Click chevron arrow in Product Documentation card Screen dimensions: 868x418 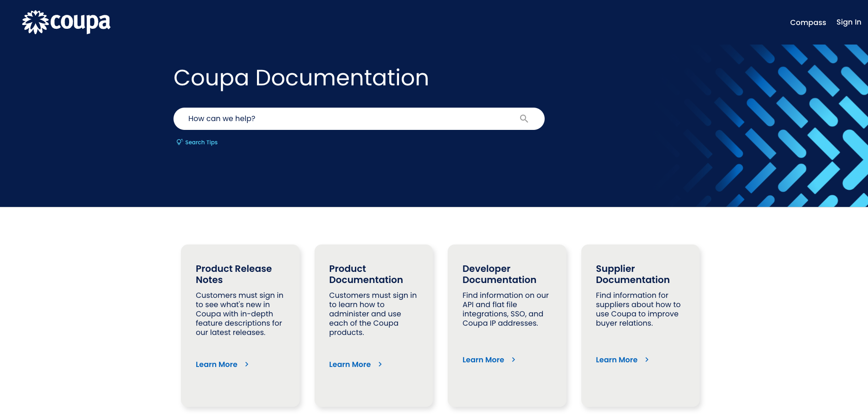(380, 364)
